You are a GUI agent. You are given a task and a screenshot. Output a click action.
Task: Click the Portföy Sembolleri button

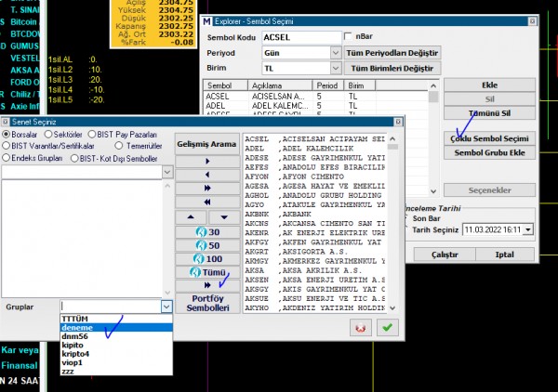tap(207, 303)
